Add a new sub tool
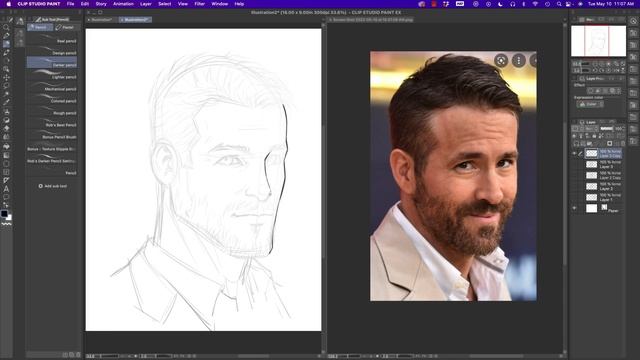Image resolution: width=640 pixels, height=360 pixels. 53,186
